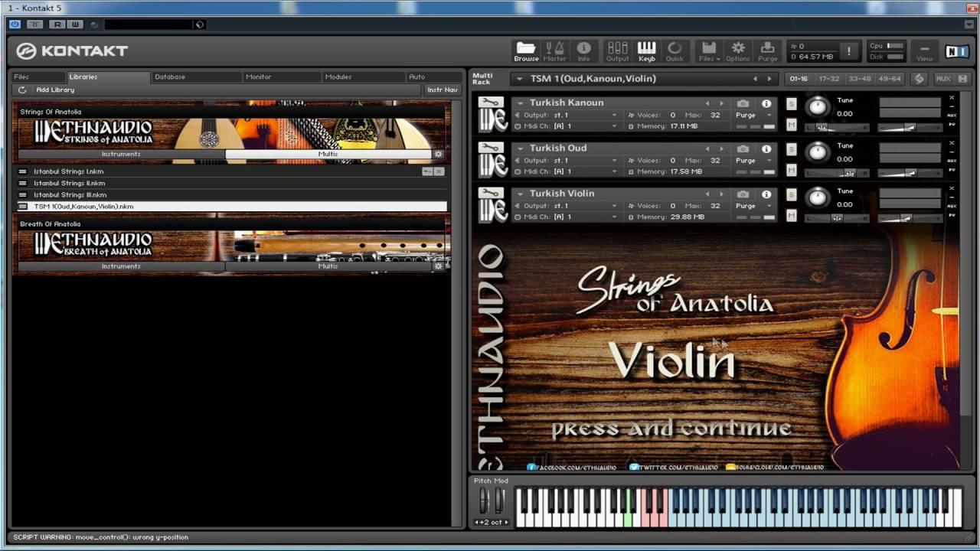Adjust the Turkish Kanoun Tune knob
The height and width of the screenshot is (551, 980).
click(x=818, y=106)
